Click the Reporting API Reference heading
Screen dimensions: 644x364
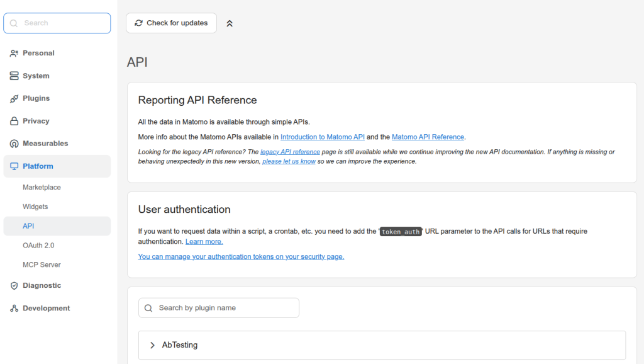(197, 100)
